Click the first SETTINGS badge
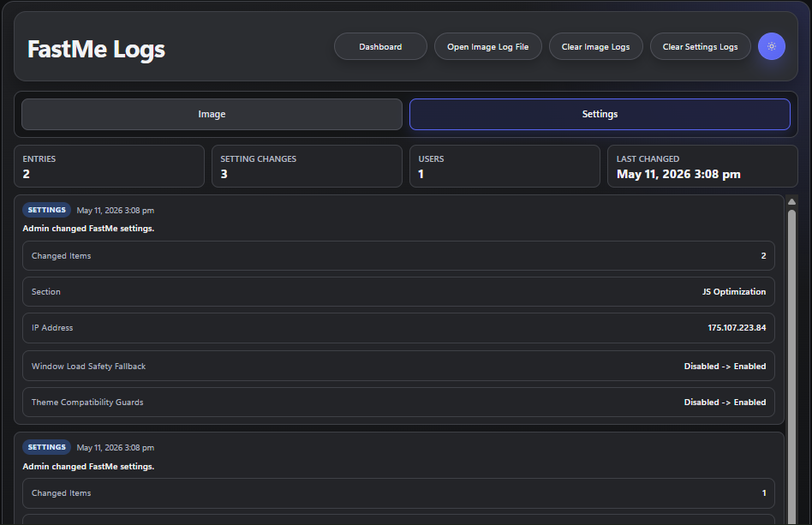 (x=46, y=210)
